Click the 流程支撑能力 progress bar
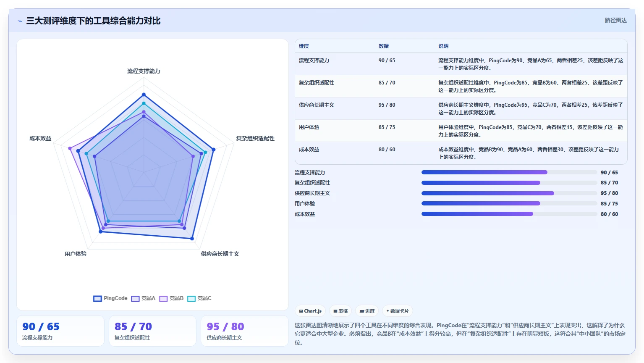Viewport: 644px width, 363px height. coord(509,172)
